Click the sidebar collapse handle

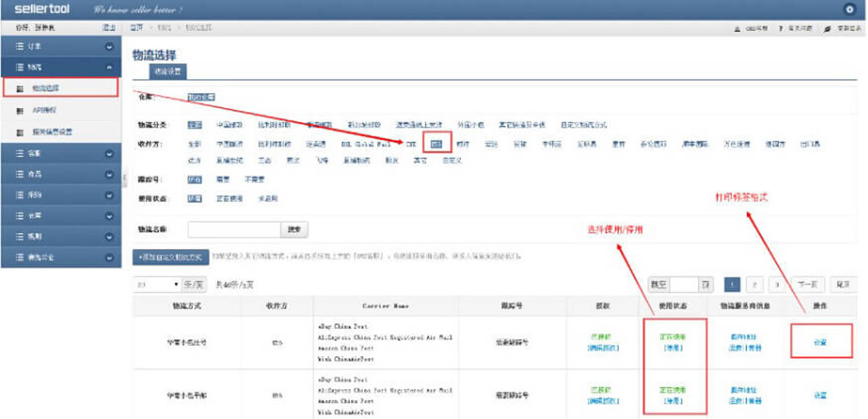[x=124, y=178]
